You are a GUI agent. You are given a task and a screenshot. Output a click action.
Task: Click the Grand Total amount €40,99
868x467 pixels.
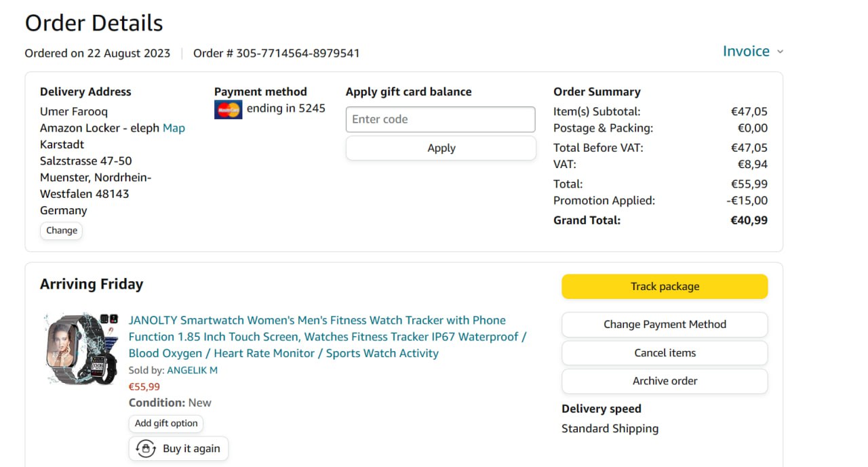[749, 220]
